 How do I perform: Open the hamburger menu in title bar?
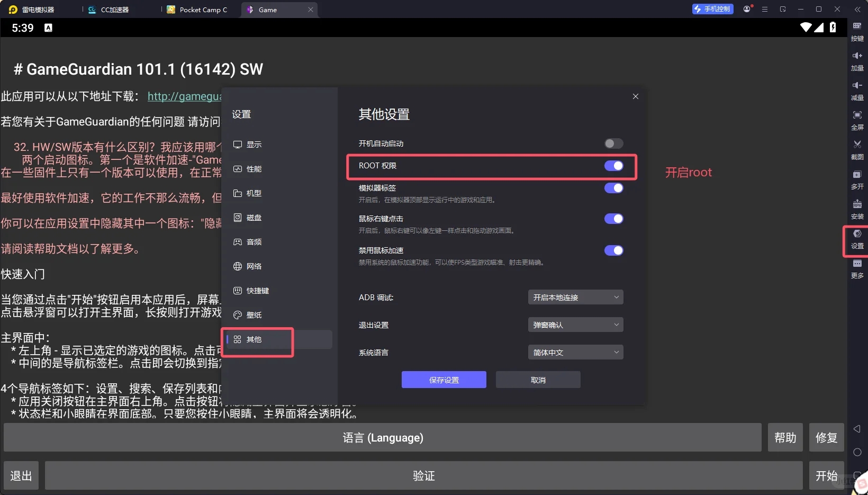tap(765, 10)
